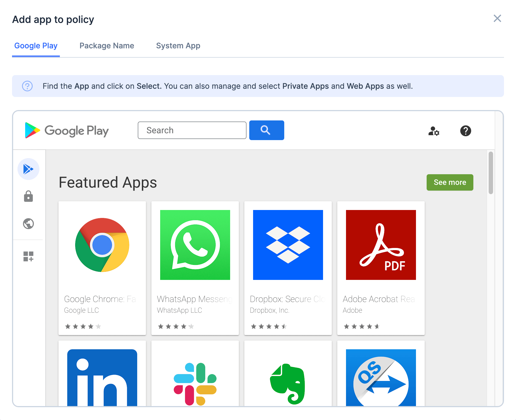Open Private apps lock sidebar icon
The height and width of the screenshot is (420, 516).
pyautogui.click(x=28, y=196)
